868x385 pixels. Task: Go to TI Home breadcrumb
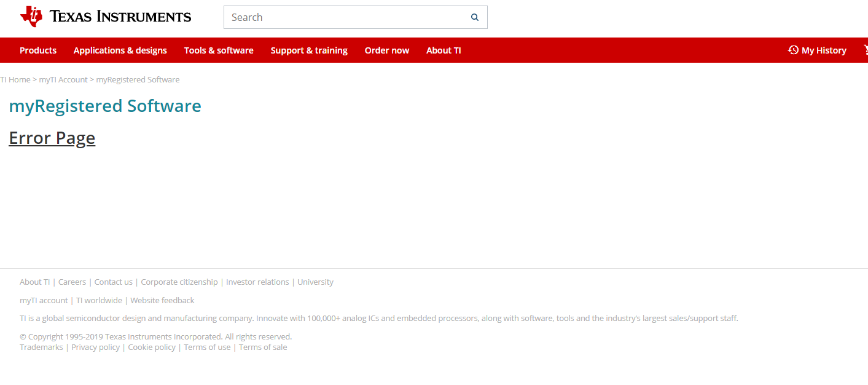[x=15, y=80]
